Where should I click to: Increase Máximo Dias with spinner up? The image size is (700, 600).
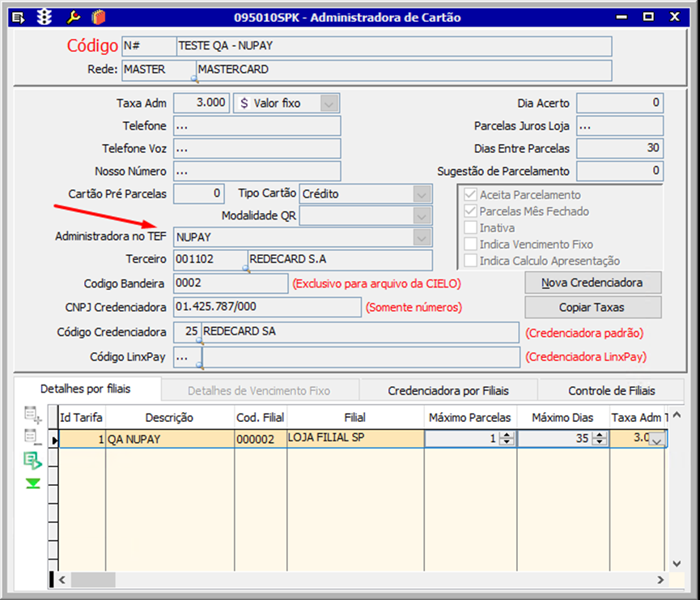point(599,435)
